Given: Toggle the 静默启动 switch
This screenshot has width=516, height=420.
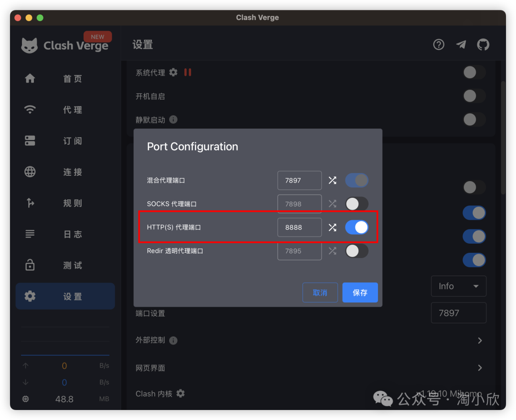Looking at the screenshot, I should [474, 119].
